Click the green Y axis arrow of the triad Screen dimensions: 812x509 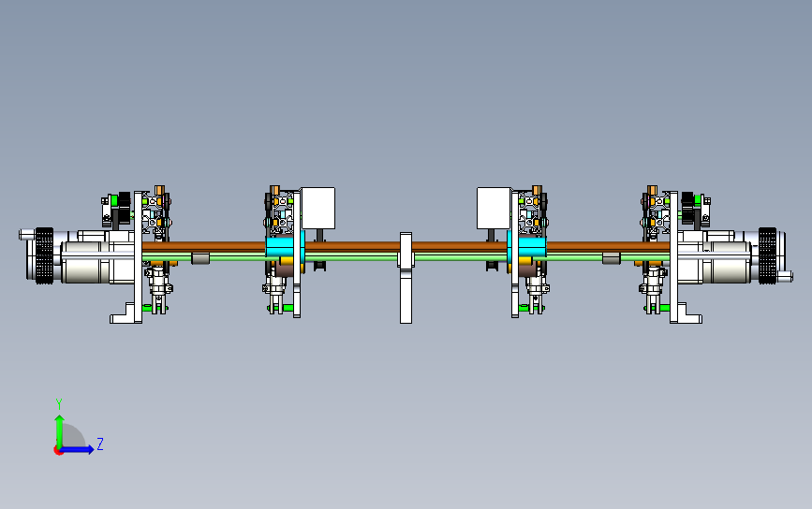[59, 430]
